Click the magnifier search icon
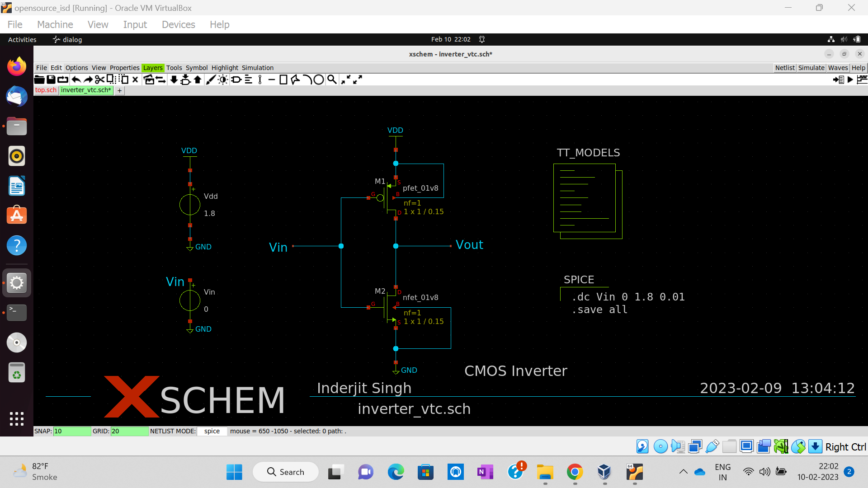 [332, 80]
